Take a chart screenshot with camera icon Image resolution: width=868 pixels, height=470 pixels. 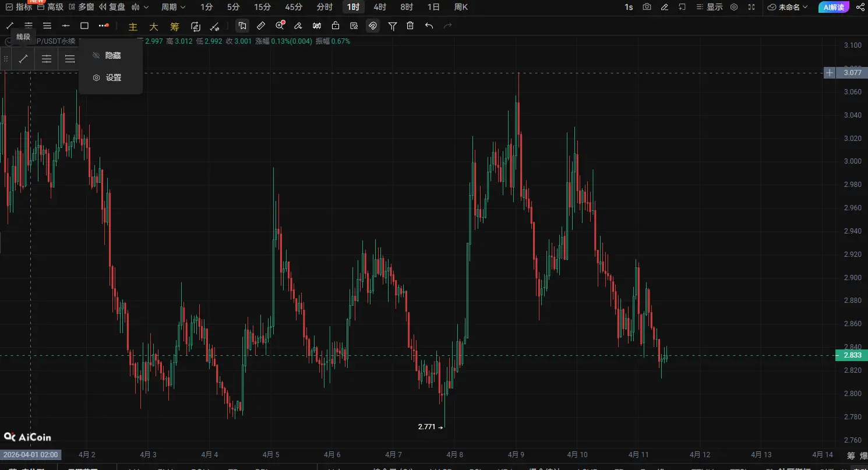[x=647, y=7]
